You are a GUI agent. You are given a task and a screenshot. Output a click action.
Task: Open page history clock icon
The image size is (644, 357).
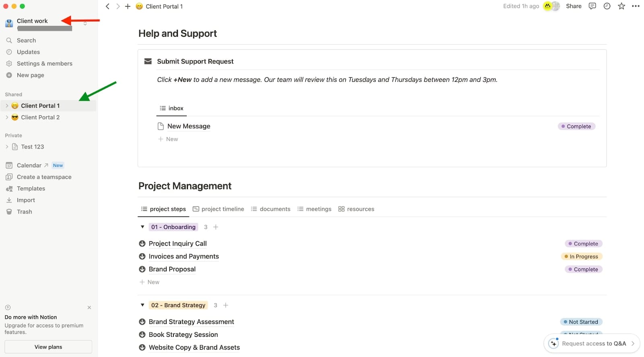607,6
